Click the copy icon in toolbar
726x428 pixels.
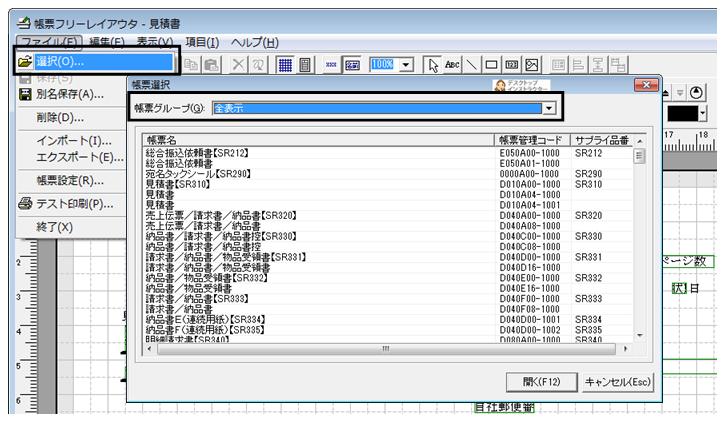[x=191, y=65]
